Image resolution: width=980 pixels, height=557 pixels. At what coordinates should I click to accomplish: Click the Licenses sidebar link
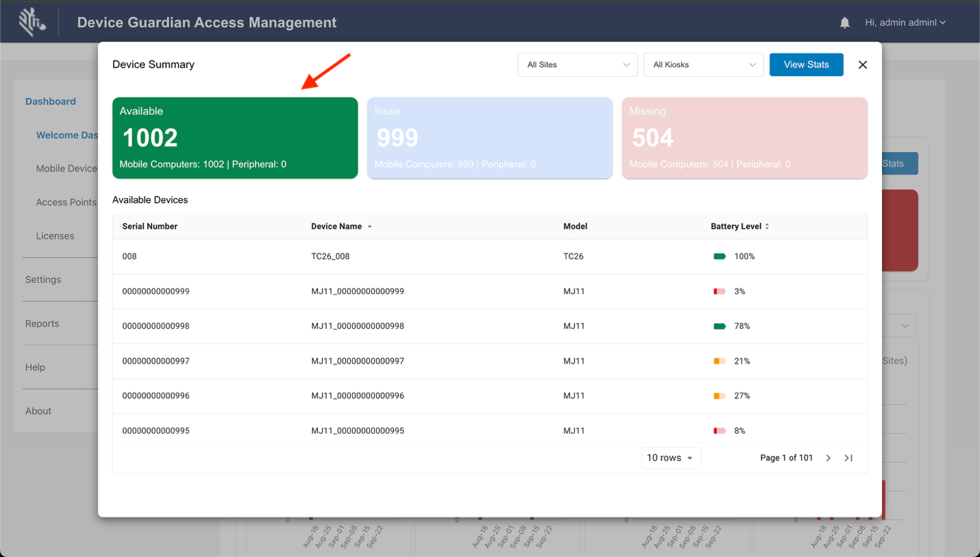55,236
